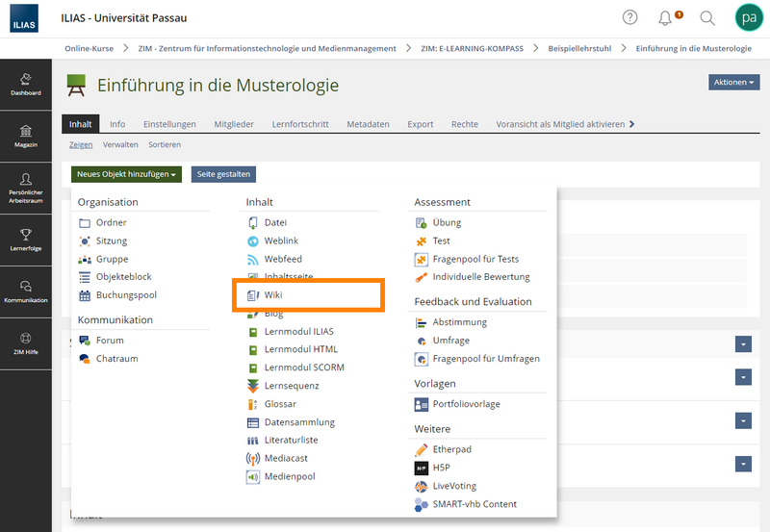Image resolution: width=770 pixels, height=532 pixels.
Task: Open ZIM Hilfe sidebar icon
Action: pyautogui.click(x=26, y=343)
